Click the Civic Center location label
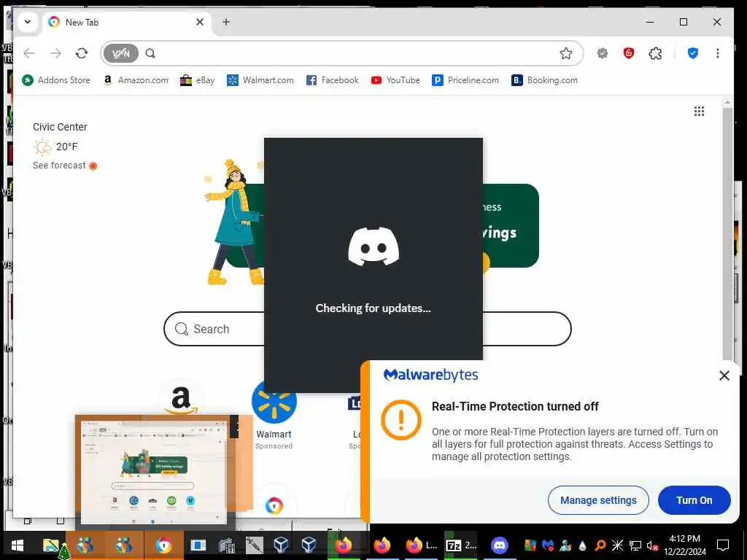 click(60, 127)
